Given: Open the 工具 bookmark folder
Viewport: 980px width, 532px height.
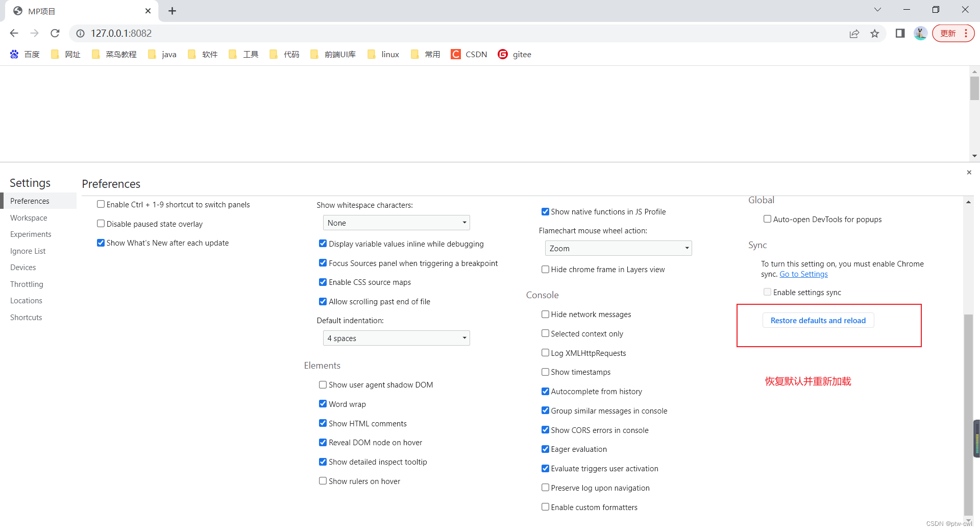Looking at the screenshot, I should (243, 54).
